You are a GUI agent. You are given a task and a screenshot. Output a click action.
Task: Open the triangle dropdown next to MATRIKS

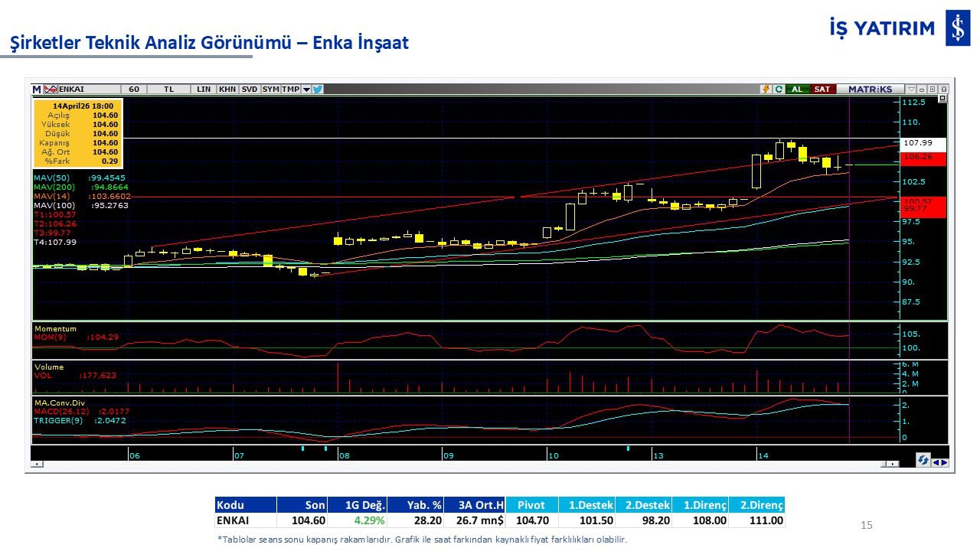coord(911,89)
